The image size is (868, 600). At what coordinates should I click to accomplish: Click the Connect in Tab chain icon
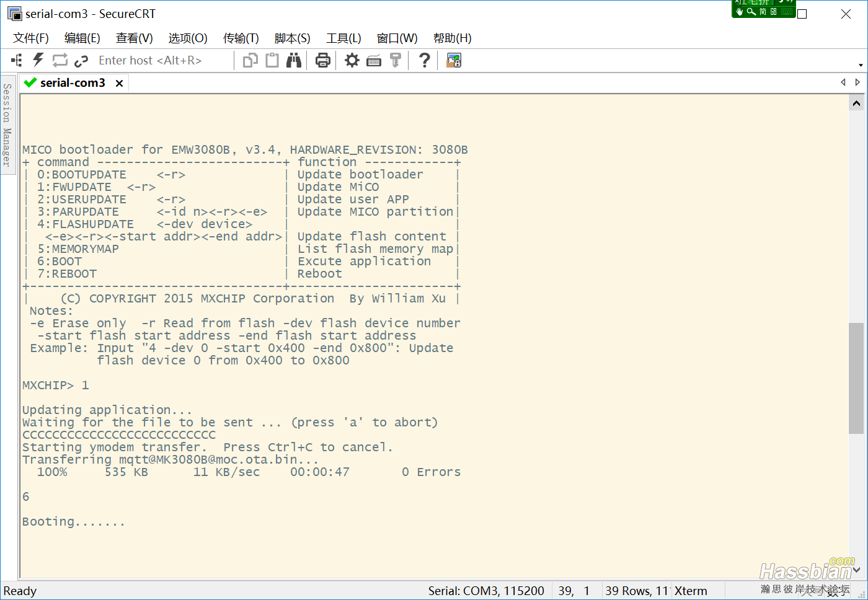(81, 61)
